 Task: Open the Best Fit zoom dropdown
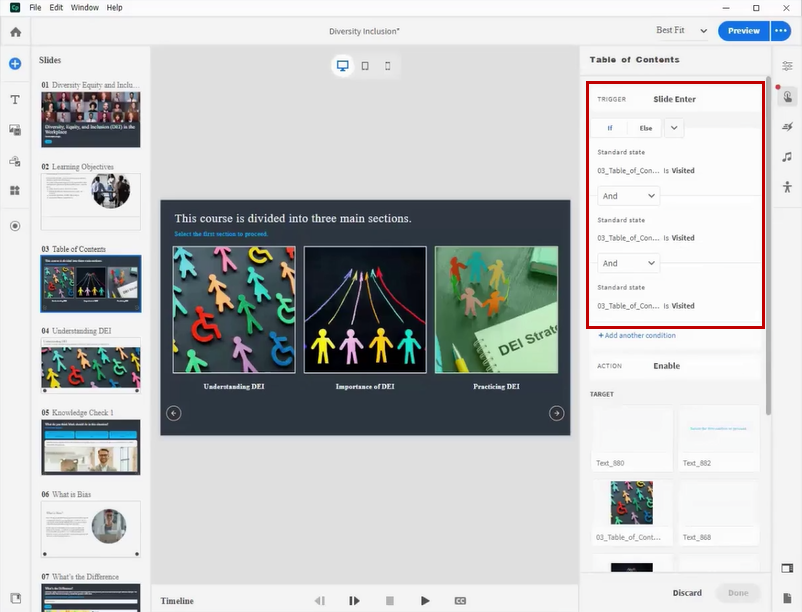[682, 31]
